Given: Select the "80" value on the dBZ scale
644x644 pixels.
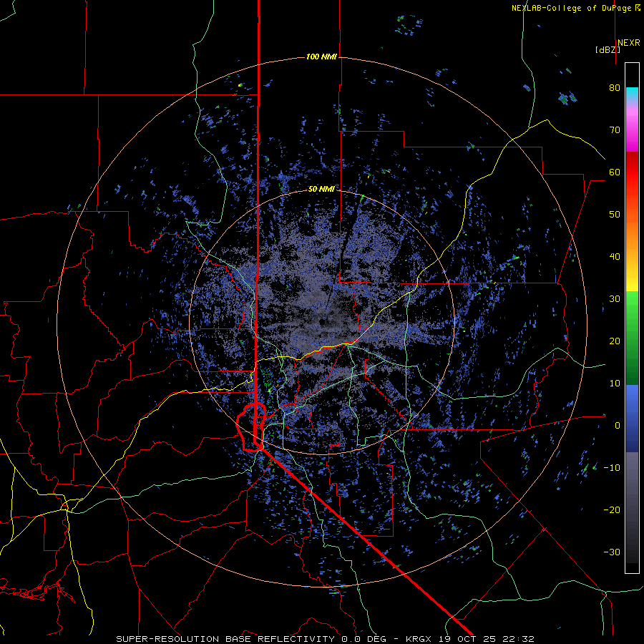Looking at the screenshot, I should click(615, 88).
